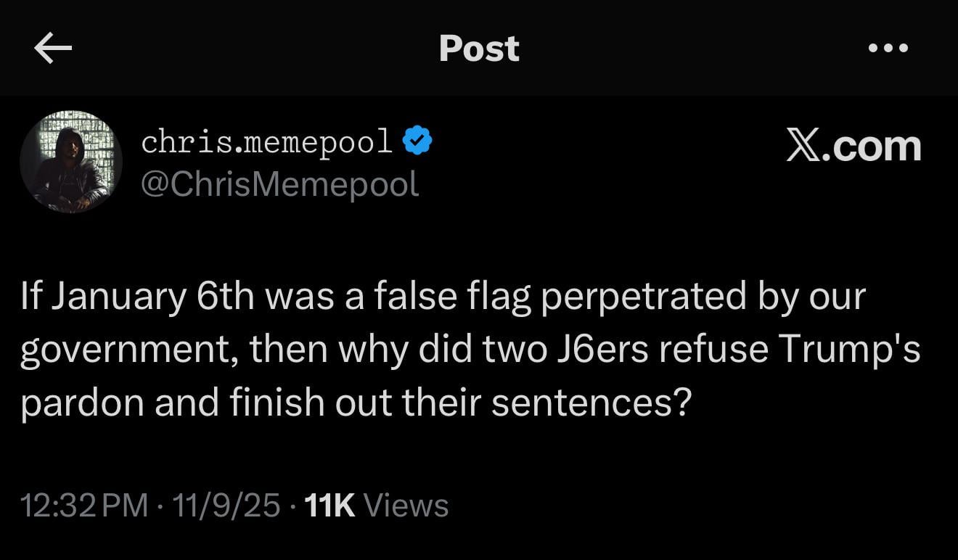Click the 12:32 PM timestamp
This screenshot has height=560, width=958.
click(83, 505)
